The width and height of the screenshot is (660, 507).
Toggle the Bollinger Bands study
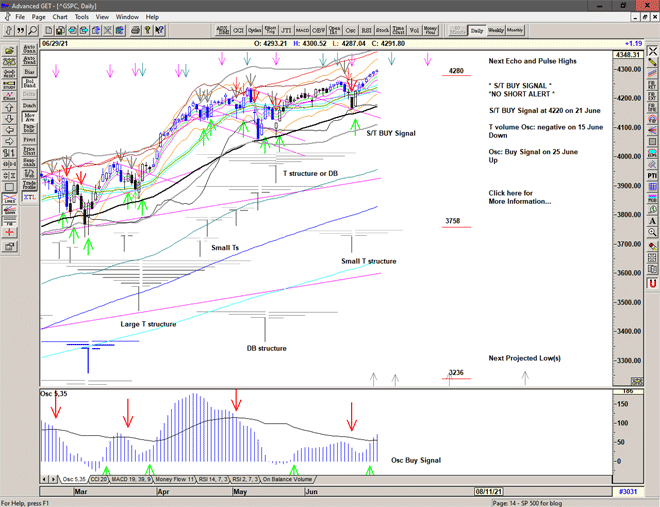[29, 83]
